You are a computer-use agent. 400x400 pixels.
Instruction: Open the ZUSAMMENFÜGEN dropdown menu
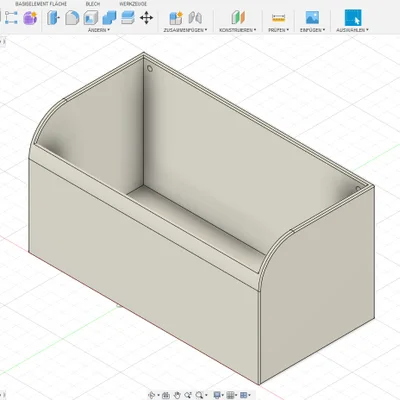pos(185,30)
